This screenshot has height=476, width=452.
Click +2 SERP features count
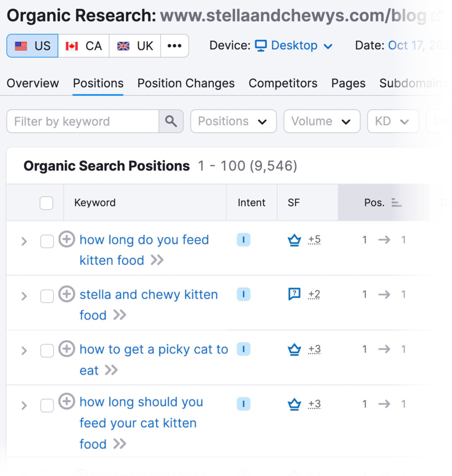(x=314, y=294)
